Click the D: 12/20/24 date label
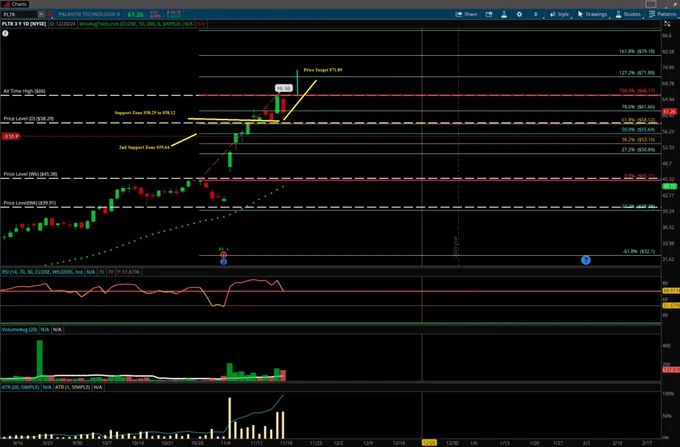The width and height of the screenshot is (680, 447). tap(62, 24)
